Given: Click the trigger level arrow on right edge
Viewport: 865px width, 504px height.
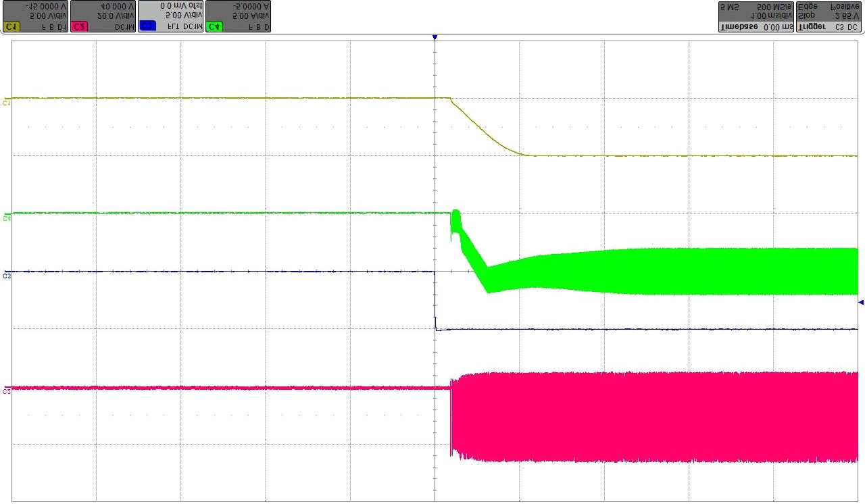Looking at the screenshot, I should pos(860,302).
